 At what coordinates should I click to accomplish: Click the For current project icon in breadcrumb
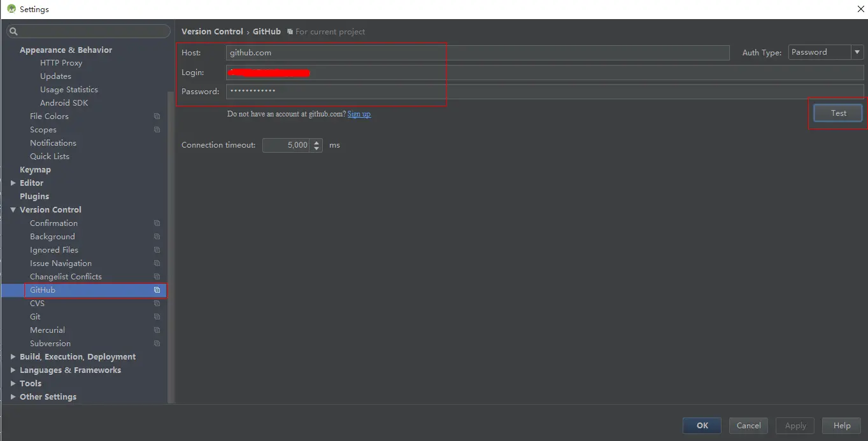point(290,32)
